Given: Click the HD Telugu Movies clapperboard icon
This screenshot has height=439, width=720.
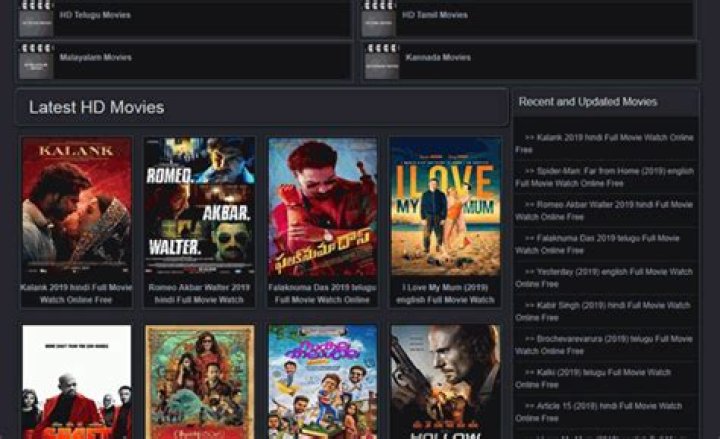Looking at the screenshot, I should [36, 17].
